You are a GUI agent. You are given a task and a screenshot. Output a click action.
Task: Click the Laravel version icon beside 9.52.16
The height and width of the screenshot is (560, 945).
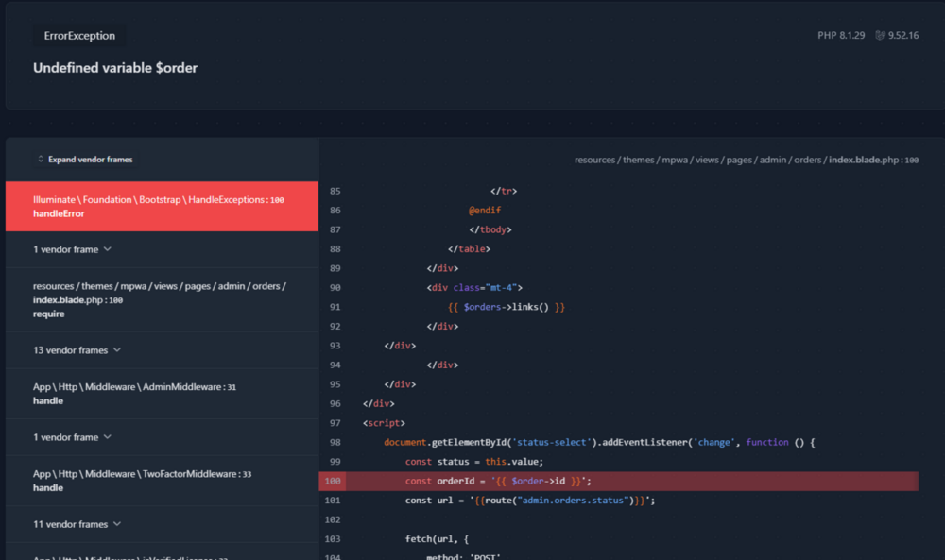pos(880,36)
